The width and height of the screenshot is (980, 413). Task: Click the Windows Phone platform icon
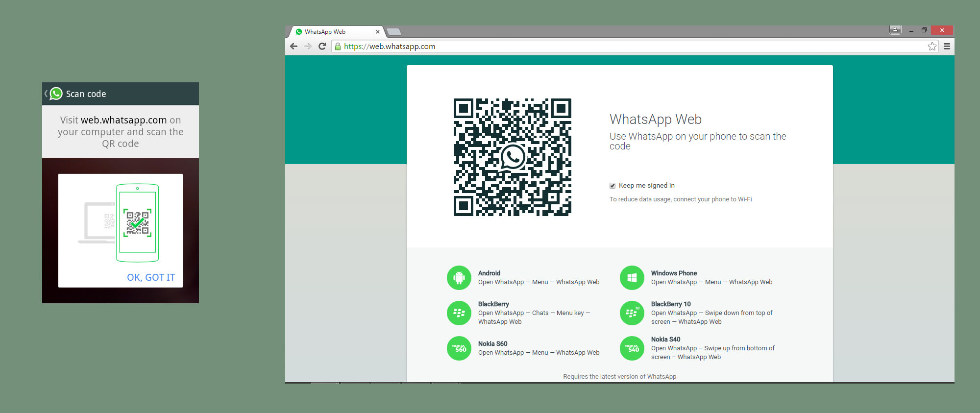(x=632, y=278)
